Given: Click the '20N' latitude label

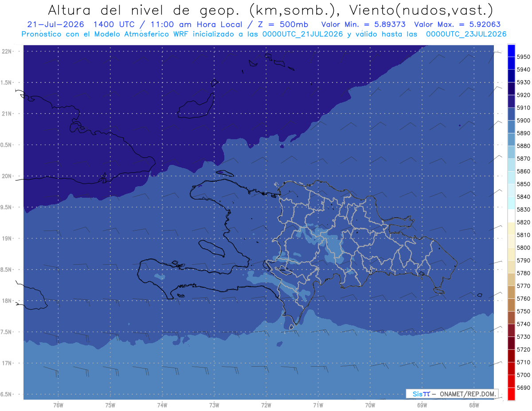Looking at the screenshot, I should (7, 176).
